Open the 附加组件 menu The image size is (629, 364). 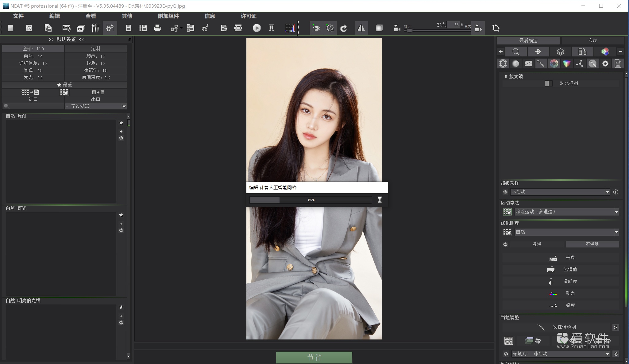[168, 16]
